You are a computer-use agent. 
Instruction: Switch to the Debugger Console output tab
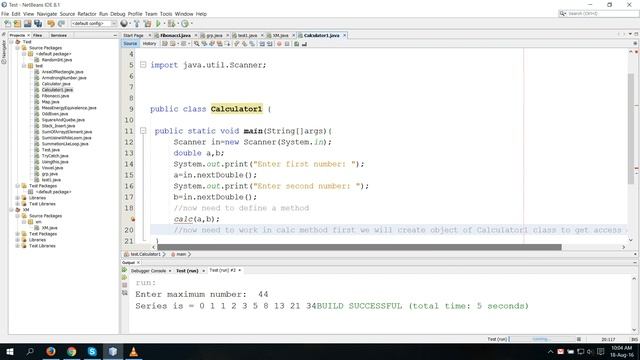(148, 271)
